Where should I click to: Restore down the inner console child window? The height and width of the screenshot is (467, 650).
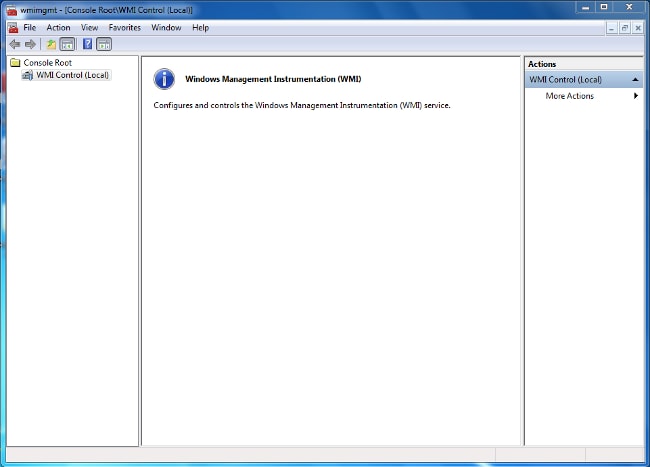click(x=625, y=28)
